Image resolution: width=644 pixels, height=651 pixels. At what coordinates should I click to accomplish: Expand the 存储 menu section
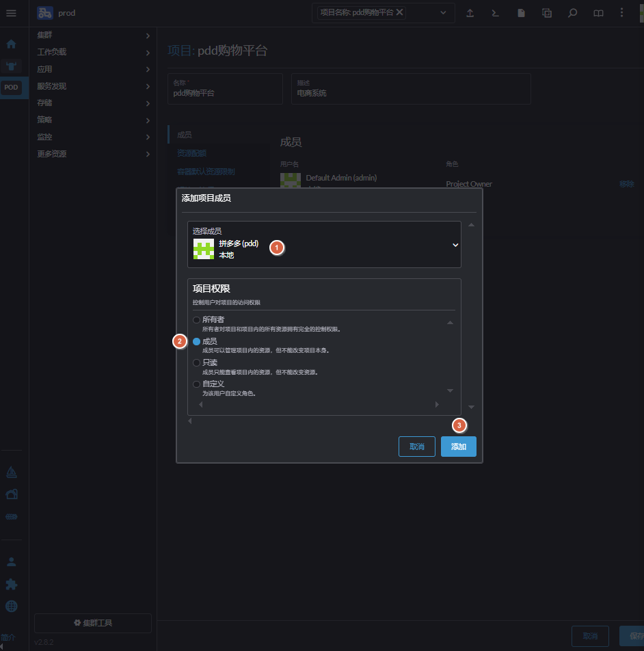point(93,103)
